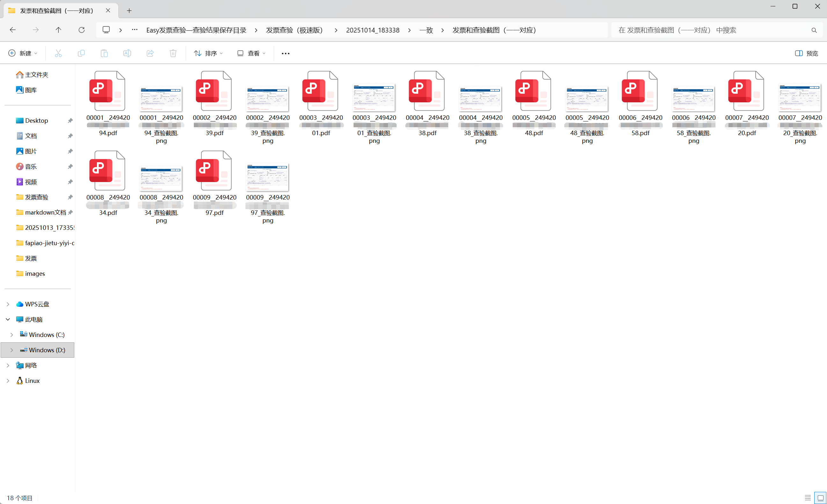827x504 pixels.
Task: Open a new tab with plus button
Action: click(129, 11)
